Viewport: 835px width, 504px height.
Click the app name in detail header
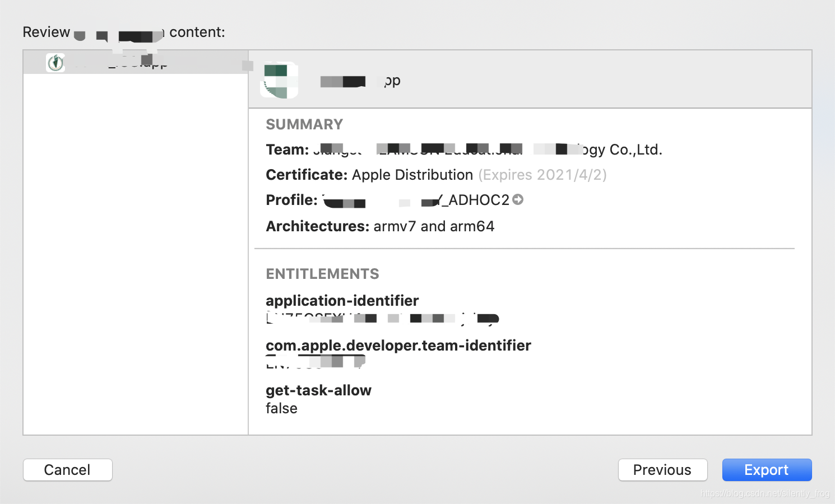(x=360, y=81)
